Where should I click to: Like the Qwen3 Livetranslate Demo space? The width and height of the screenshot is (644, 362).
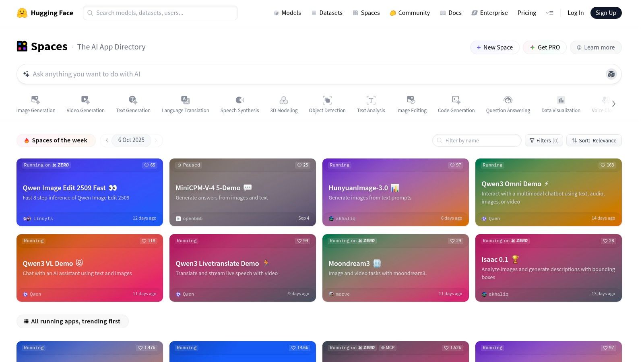[x=303, y=241]
